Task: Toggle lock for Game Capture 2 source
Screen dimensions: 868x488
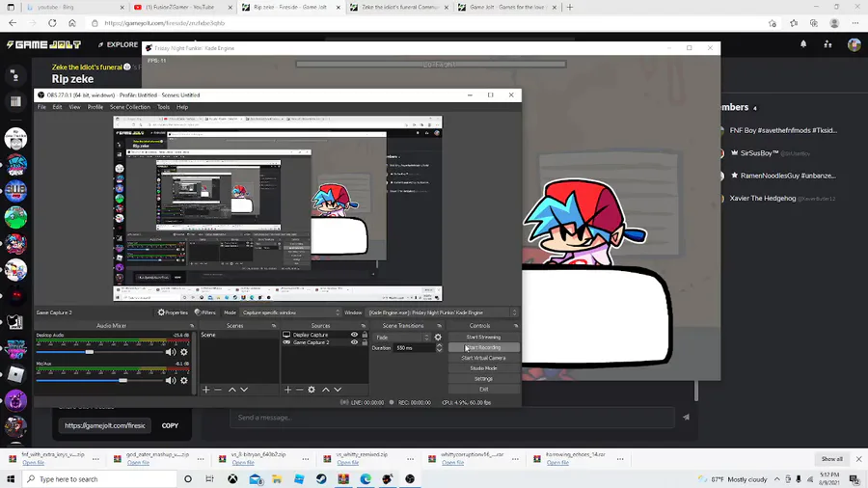Action: tap(365, 342)
